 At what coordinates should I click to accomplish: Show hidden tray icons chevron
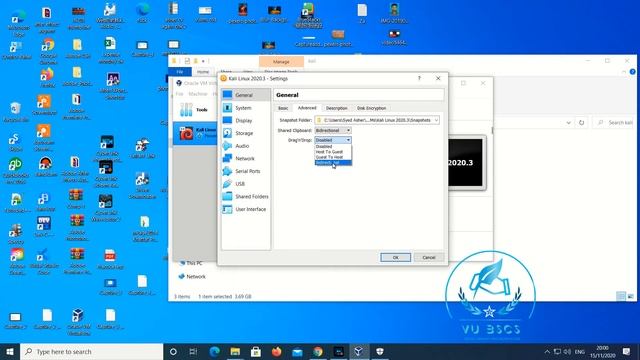(547, 351)
